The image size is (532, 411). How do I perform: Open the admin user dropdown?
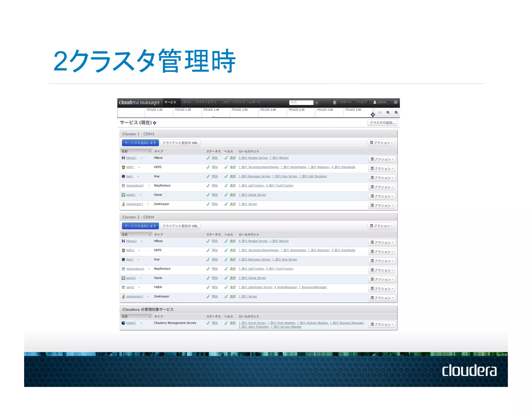point(381,102)
